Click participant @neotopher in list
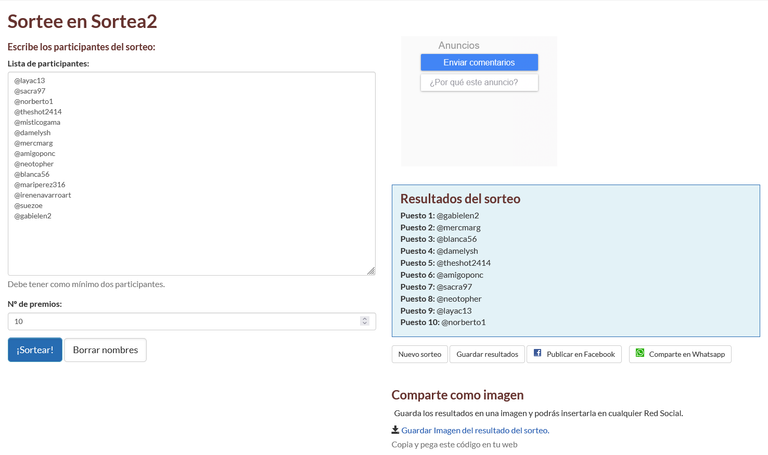This screenshot has width=768, height=455. pyautogui.click(x=34, y=164)
